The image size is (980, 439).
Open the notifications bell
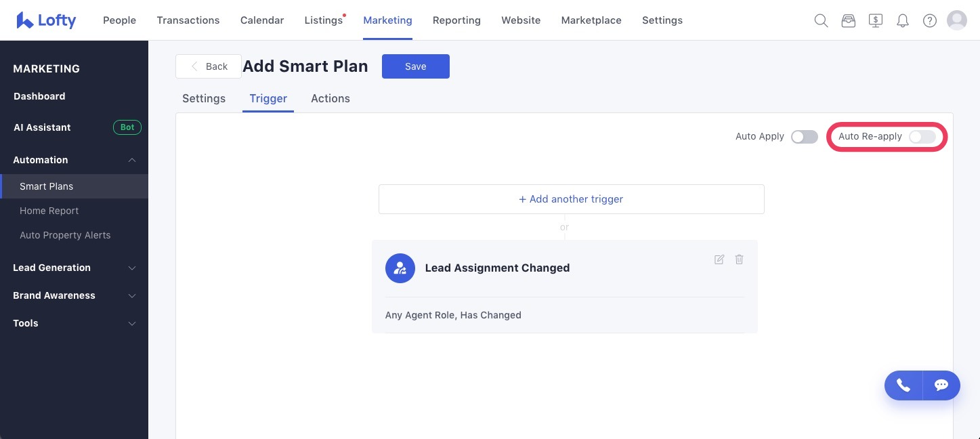click(x=903, y=20)
